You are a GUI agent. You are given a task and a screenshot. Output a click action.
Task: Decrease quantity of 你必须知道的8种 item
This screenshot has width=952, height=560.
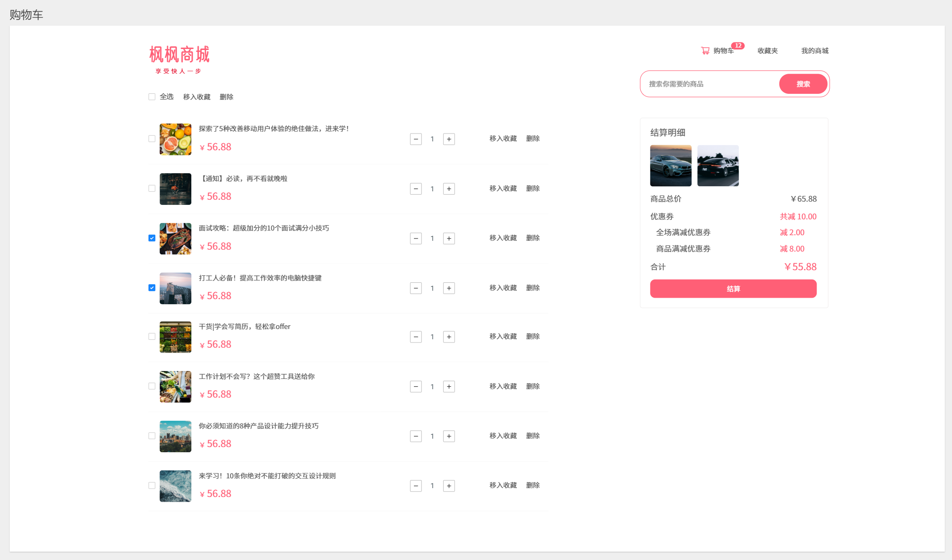(416, 436)
